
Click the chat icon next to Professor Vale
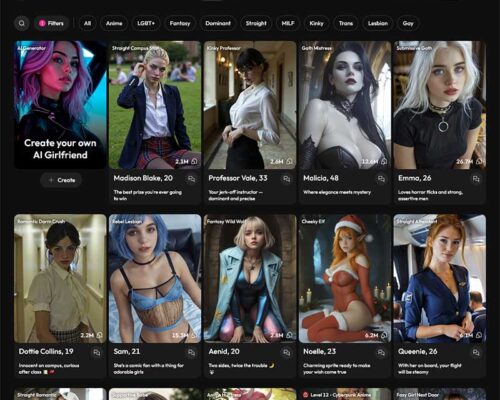[286, 179]
